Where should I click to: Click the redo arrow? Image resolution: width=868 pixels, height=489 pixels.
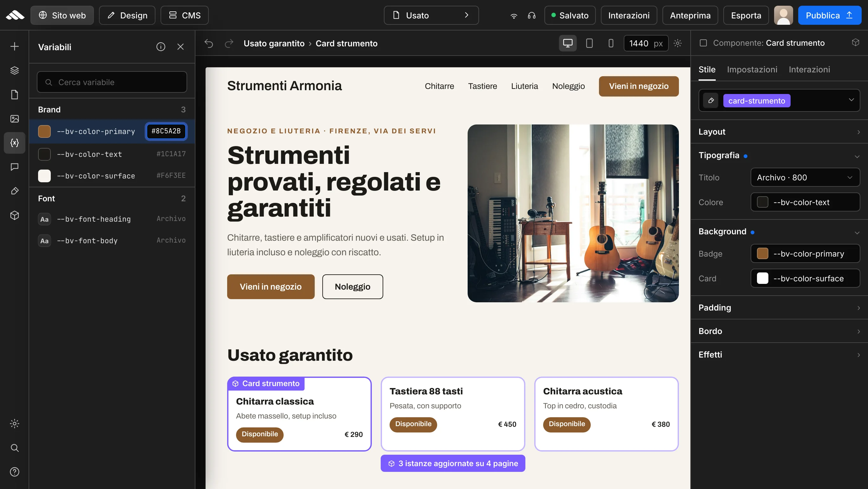(229, 44)
